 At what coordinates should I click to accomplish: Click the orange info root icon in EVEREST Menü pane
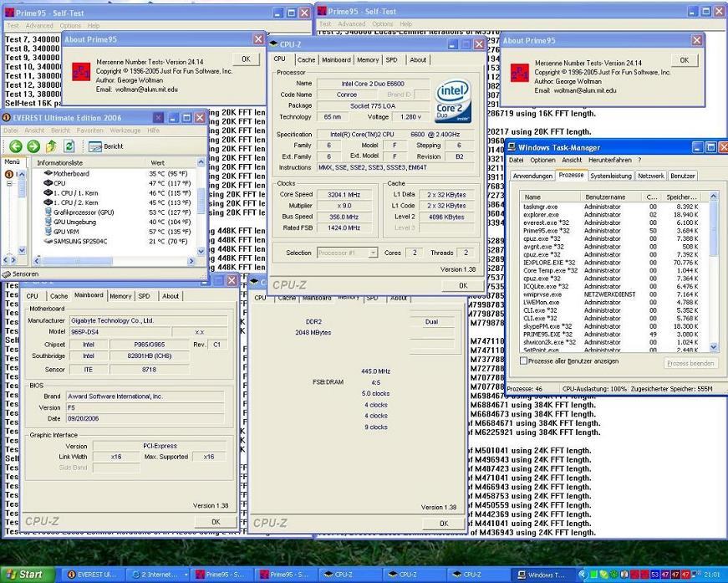click(8, 174)
